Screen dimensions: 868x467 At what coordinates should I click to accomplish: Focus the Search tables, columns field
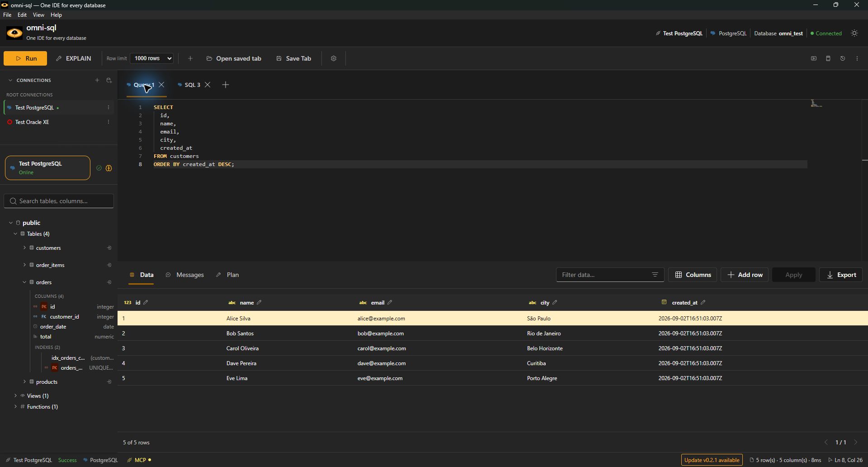(59, 201)
